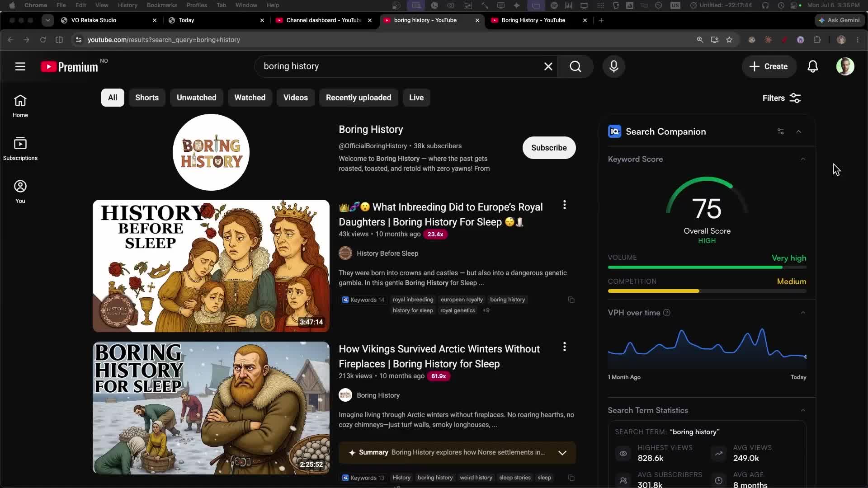The height and width of the screenshot is (488, 868).
Task: Expand the +9 more keywords
Action: click(x=486, y=310)
